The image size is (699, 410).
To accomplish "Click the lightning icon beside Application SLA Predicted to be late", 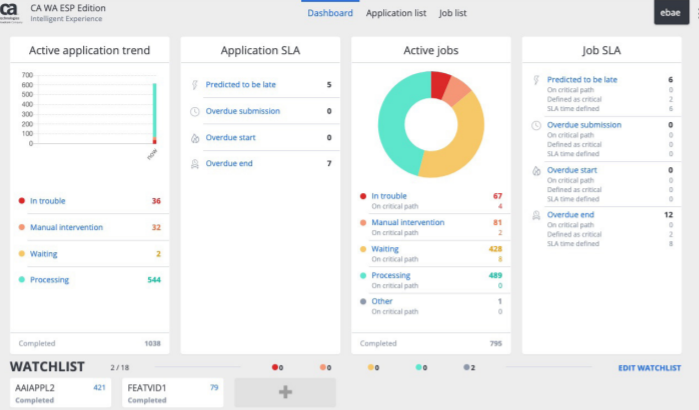I will (x=195, y=85).
